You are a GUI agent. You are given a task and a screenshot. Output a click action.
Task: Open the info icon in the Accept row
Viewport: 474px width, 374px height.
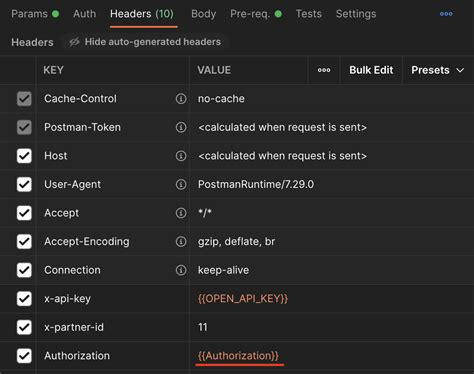[181, 213]
